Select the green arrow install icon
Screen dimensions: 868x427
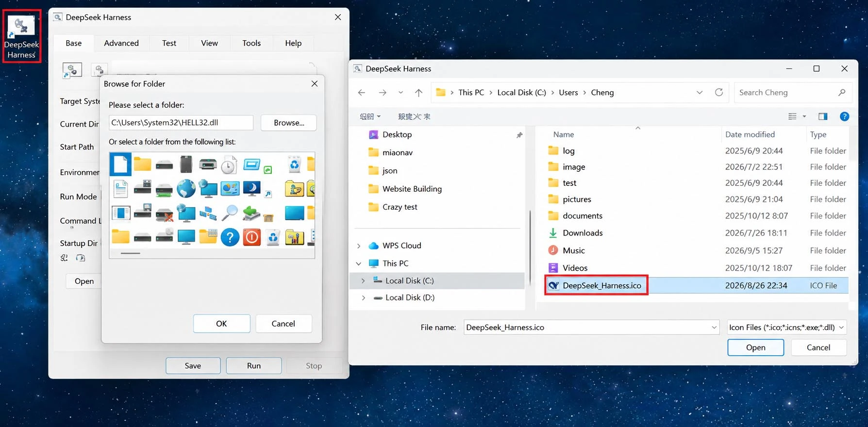[x=251, y=213]
